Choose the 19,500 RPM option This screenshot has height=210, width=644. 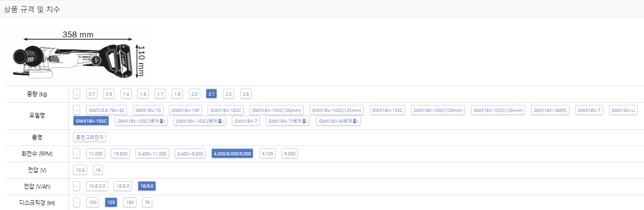120,154
